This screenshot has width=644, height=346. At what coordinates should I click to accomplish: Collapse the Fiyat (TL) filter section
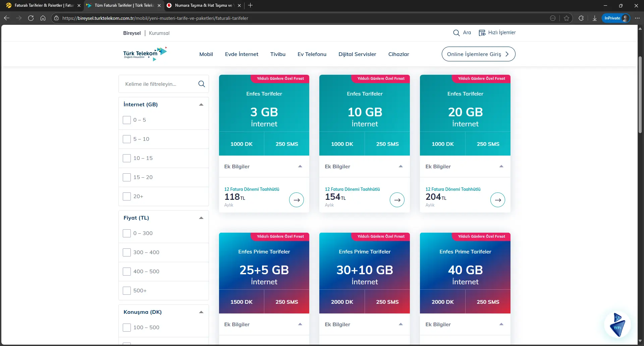[201, 218]
